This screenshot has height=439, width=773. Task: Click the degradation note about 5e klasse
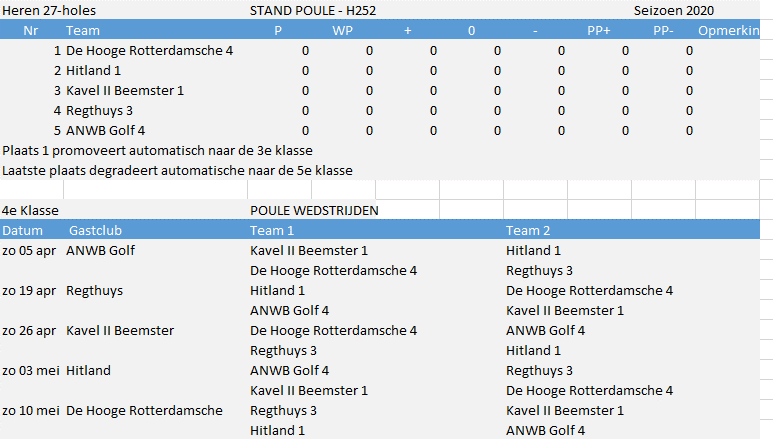click(177, 171)
